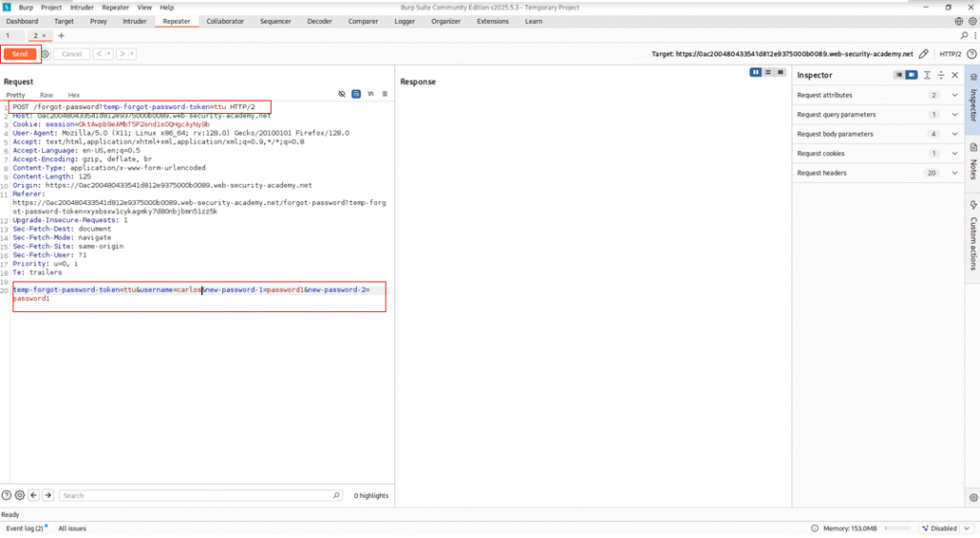The width and height of the screenshot is (980, 538).
Task: Toggle message line wrap icon
Action: pos(356,94)
